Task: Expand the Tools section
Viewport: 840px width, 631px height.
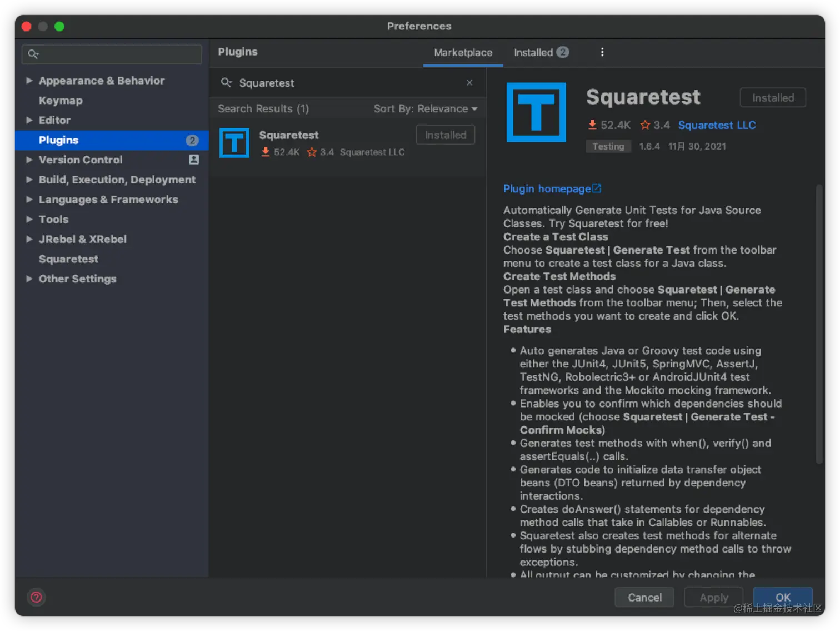Action: [x=29, y=219]
